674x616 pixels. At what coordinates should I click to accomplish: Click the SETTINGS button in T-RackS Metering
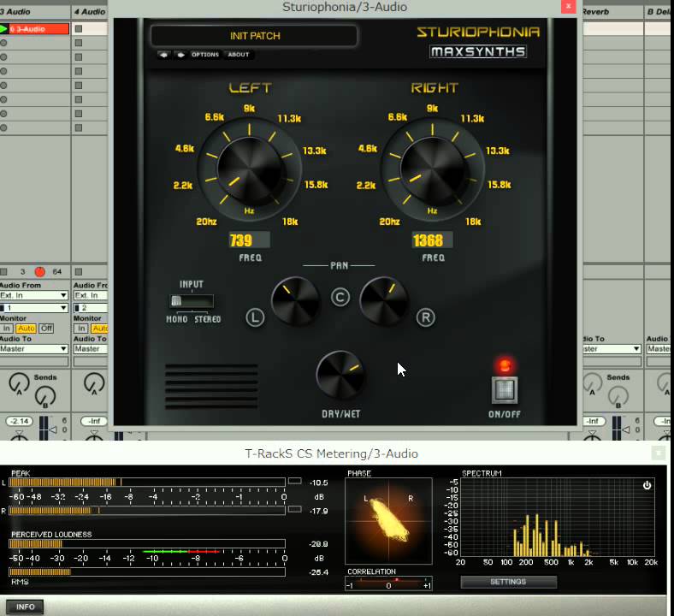(x=509, y=582)
